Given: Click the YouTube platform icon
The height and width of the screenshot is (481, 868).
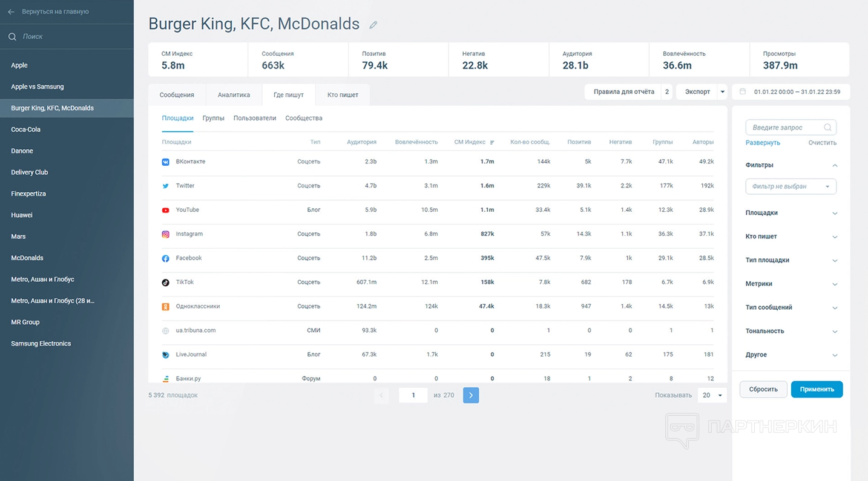Looking at the screenshot, I should click(165, 210).
